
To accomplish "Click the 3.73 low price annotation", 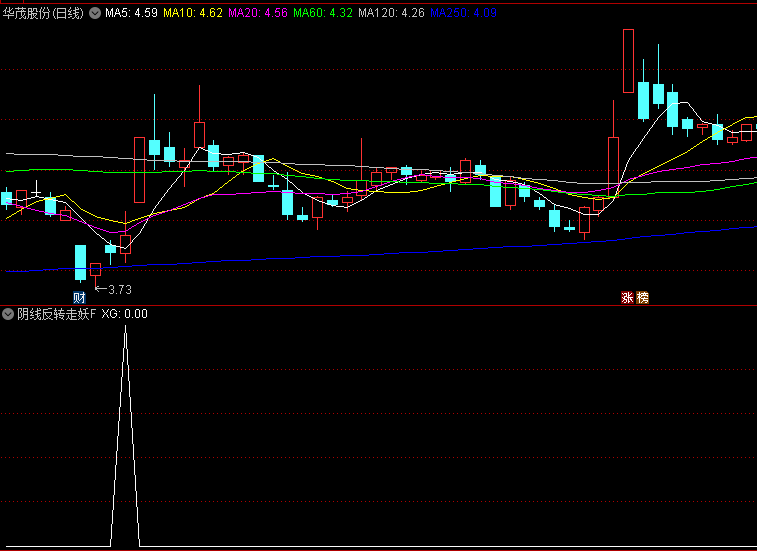I will click(118, 290).
